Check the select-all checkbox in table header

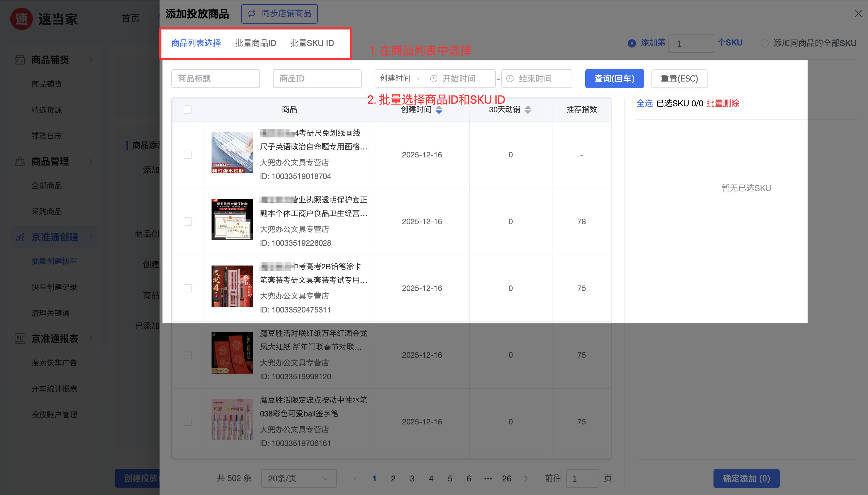point(188,110)
